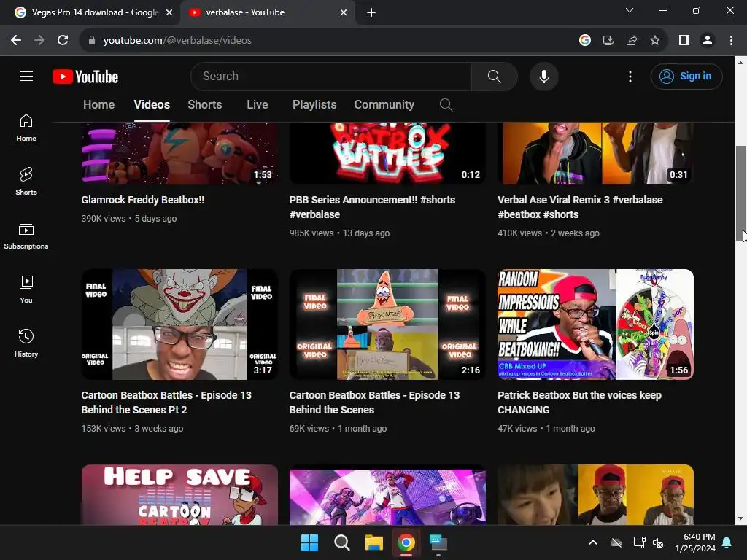Open the YouTube hamburger guide menu
This screenshot has height=560, width=747.
pyautogui.click(x=26, y=76)
